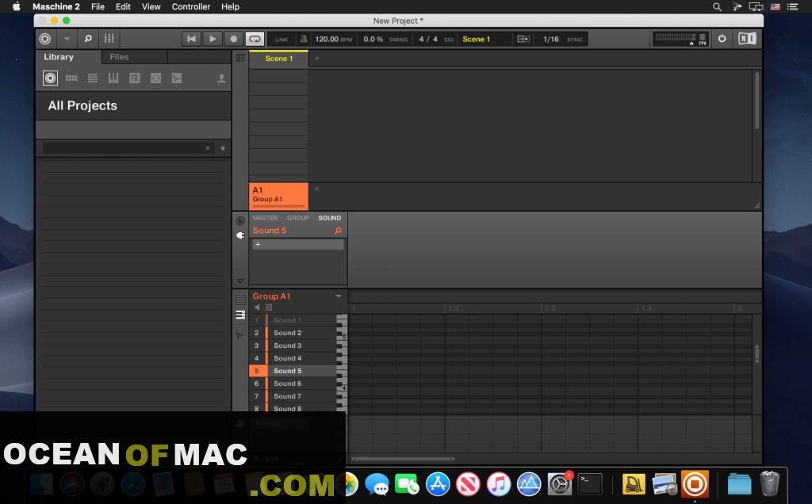Switch to the Files tab
This screenshot has height=504, width=812.
click(119, 57)
